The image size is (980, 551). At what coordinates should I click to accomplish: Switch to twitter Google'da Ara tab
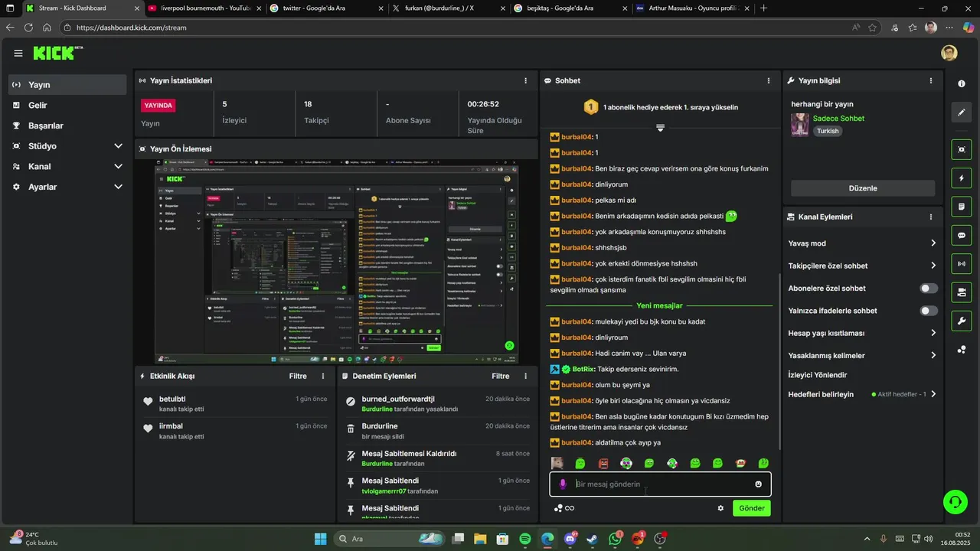coord(325,8)
